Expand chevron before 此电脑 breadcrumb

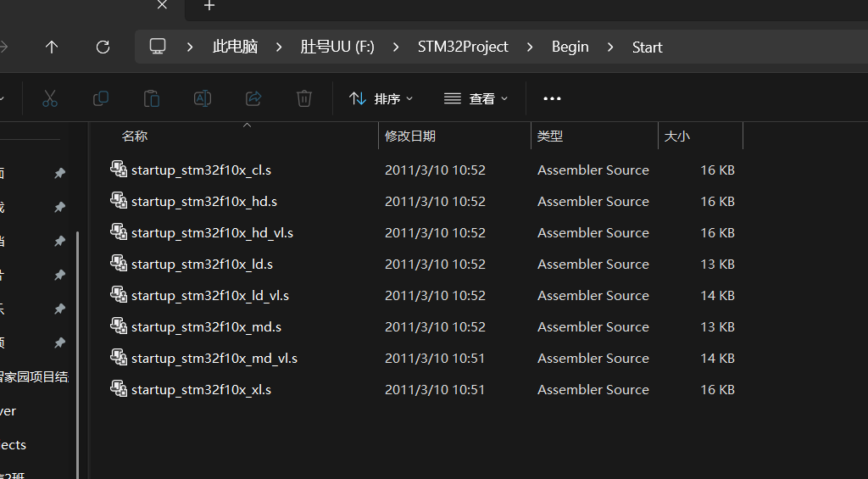(190, 47)
